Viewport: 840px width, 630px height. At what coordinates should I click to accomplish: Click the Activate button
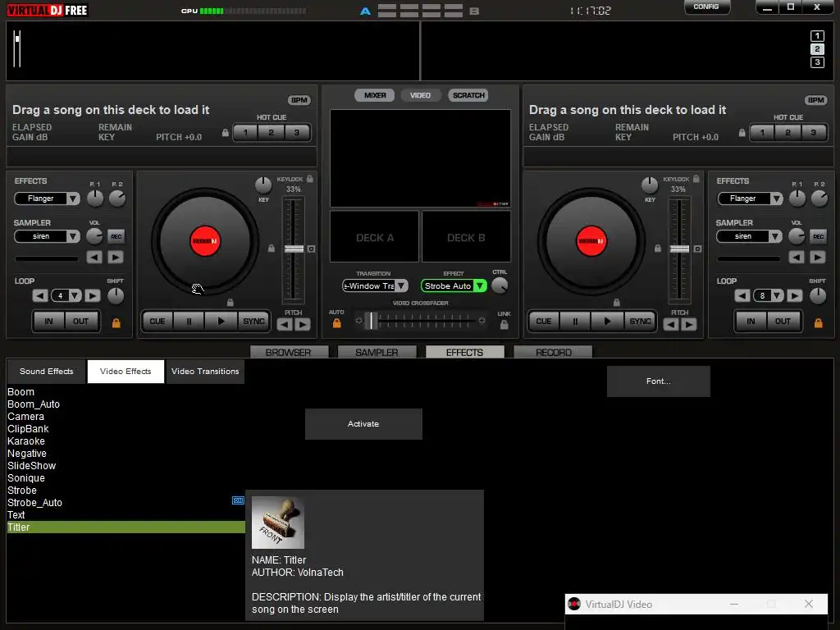(x=363, y=424)
